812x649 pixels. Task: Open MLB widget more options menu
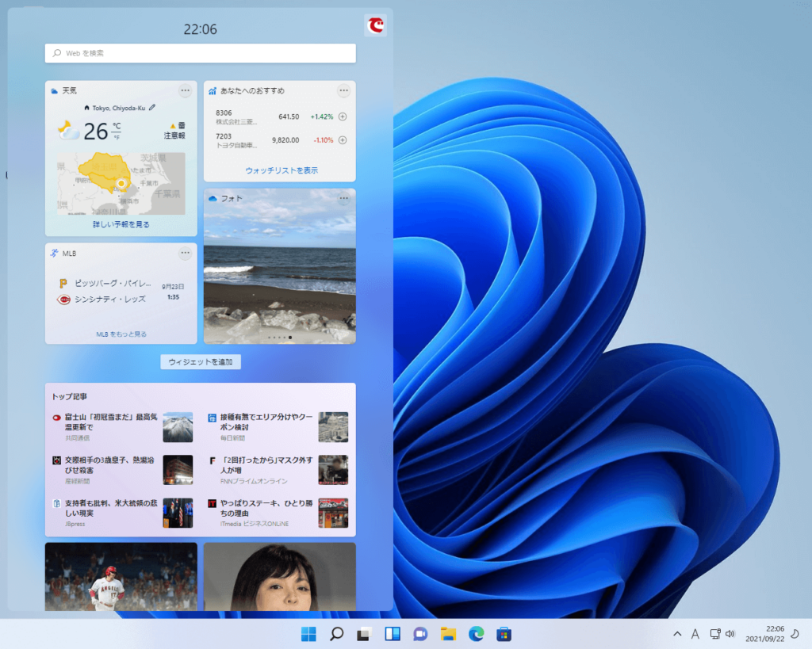point(185,253)
